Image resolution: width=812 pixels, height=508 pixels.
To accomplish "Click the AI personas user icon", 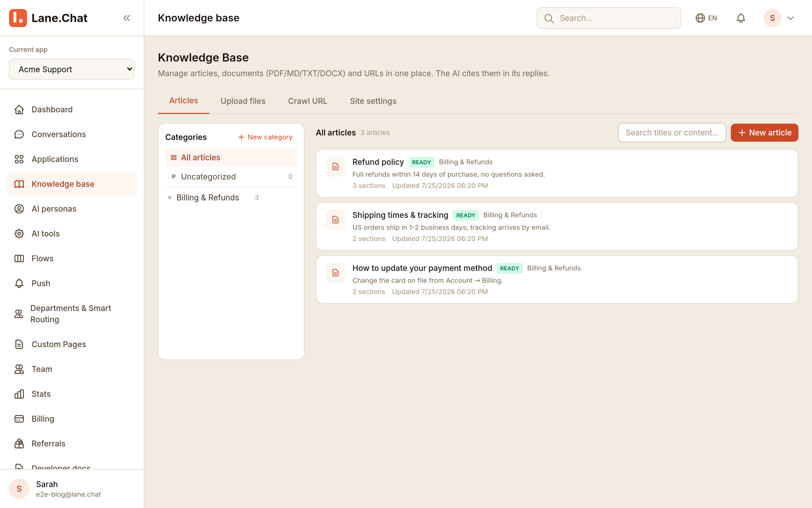I will 19,209.
